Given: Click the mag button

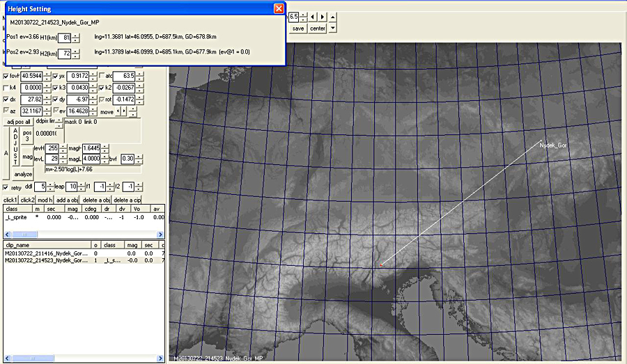Looking at the screenshot, I should click(27, 157).
